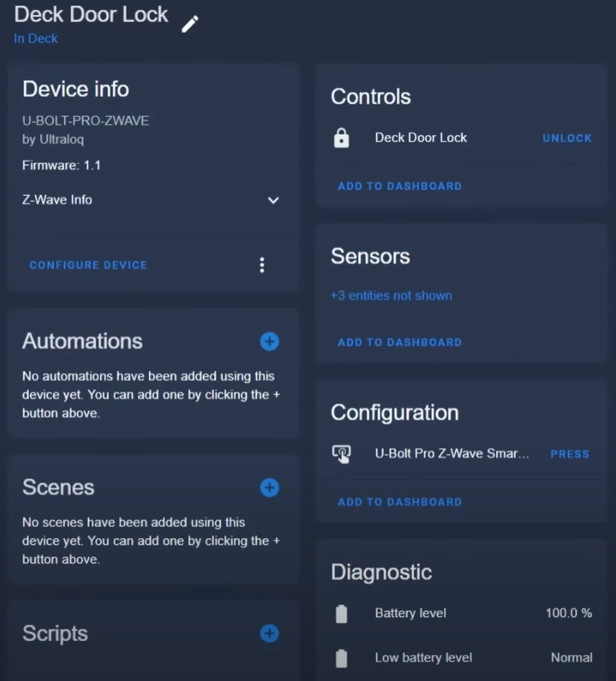Add Configuration entities to dashboard
This screenshot has width=616, height=681.
(400, 502)
